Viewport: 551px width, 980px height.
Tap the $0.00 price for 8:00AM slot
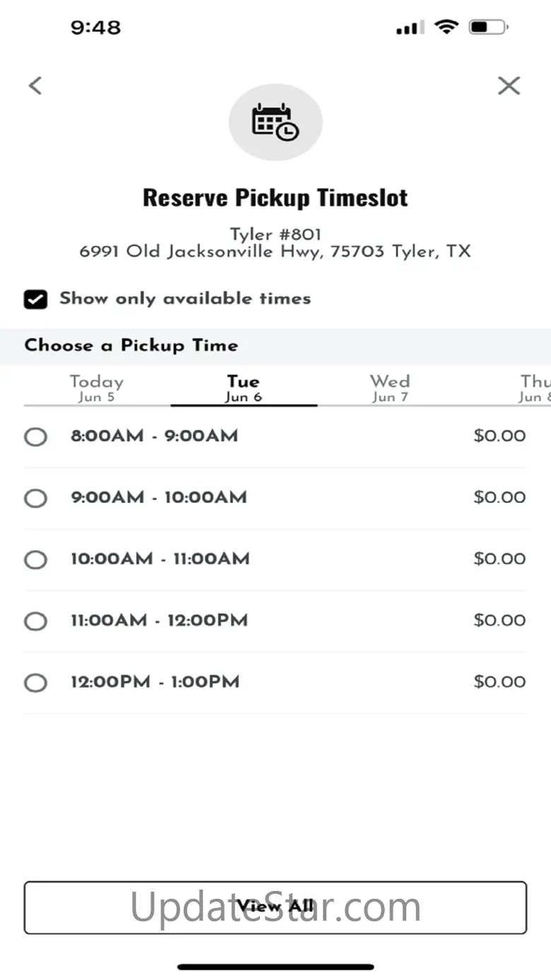point(499,436)
